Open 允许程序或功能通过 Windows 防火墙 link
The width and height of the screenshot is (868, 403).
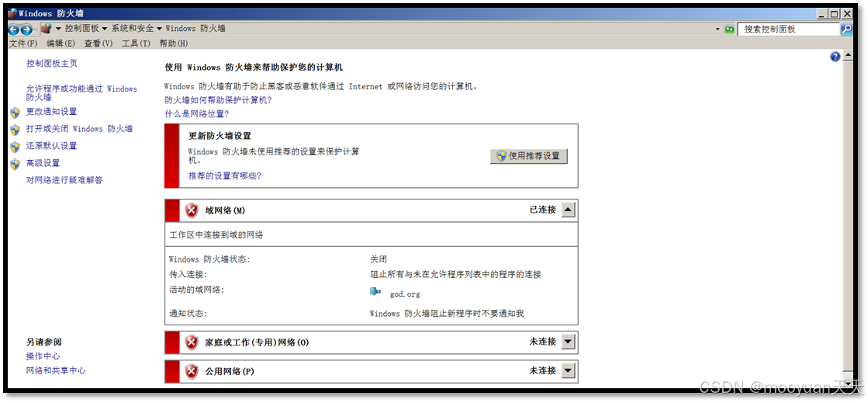coord(81,93)
